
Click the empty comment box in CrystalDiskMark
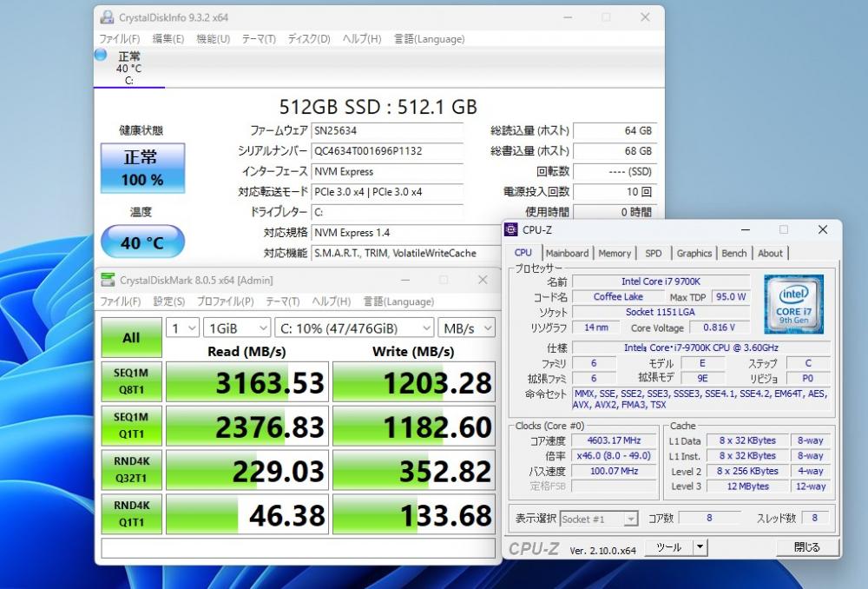[x=299, y=548]
